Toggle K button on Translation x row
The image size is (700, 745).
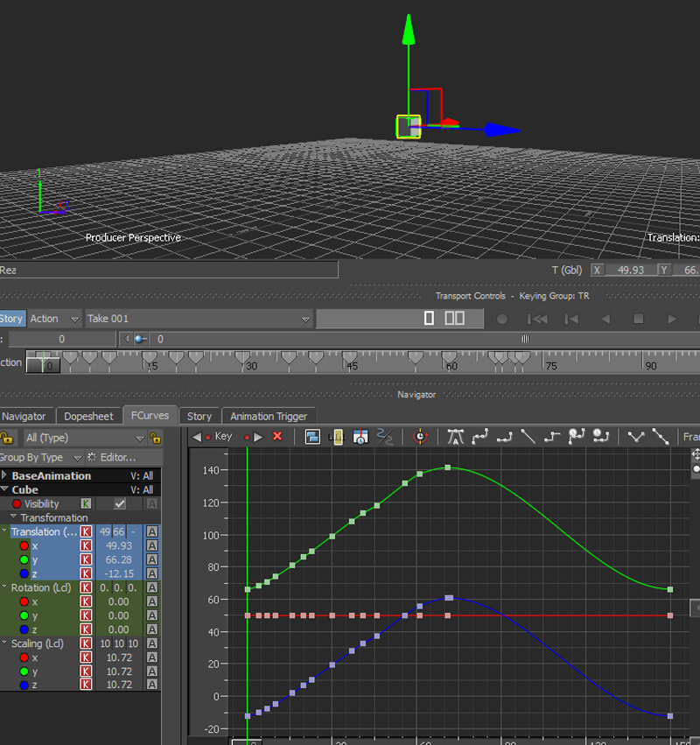click(x=86, y=546)
